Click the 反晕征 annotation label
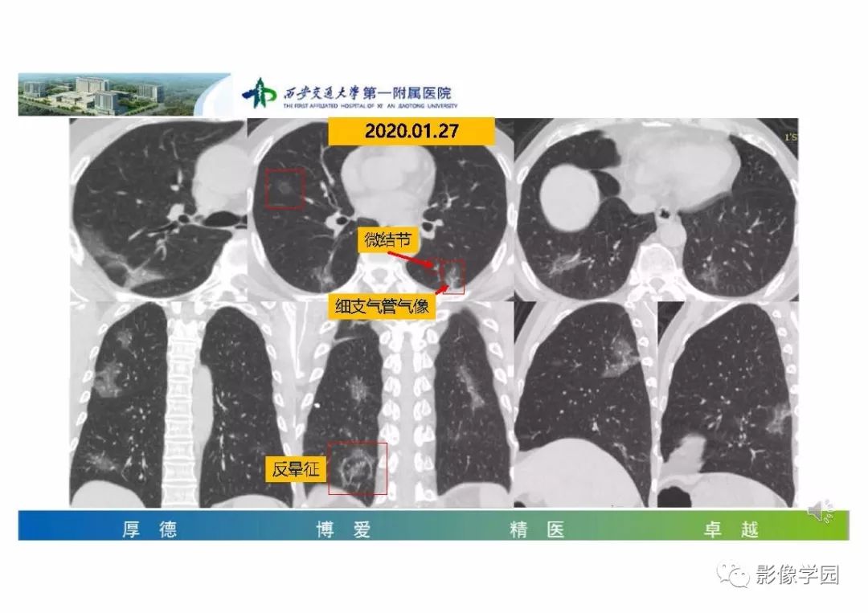868x613 pixels. click(x=296, y=470)
